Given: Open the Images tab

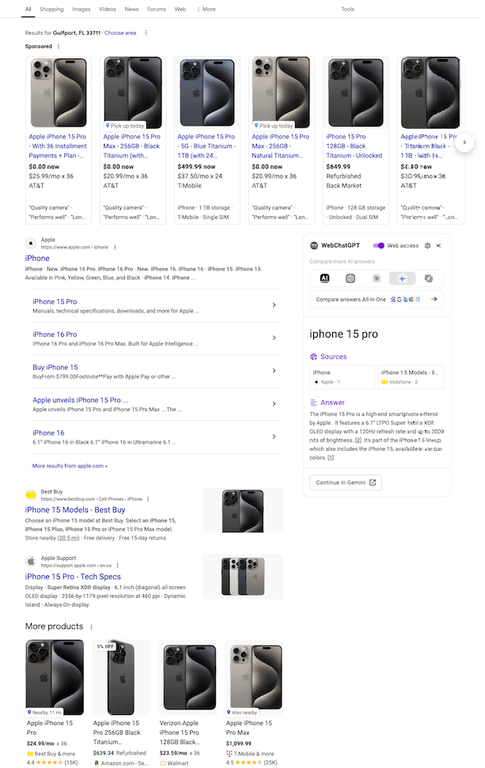Looking at the screenshot, I should (81, 9).
